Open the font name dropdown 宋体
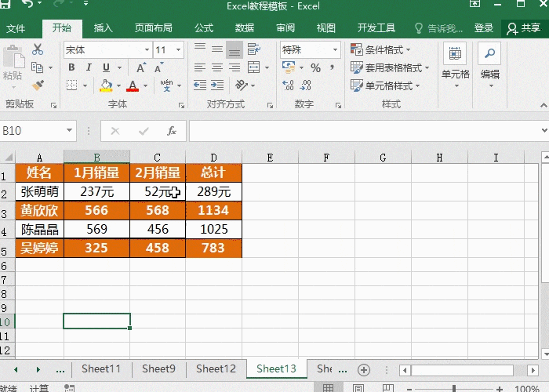This screenshot has height=392, width=549. click(147, 50)
